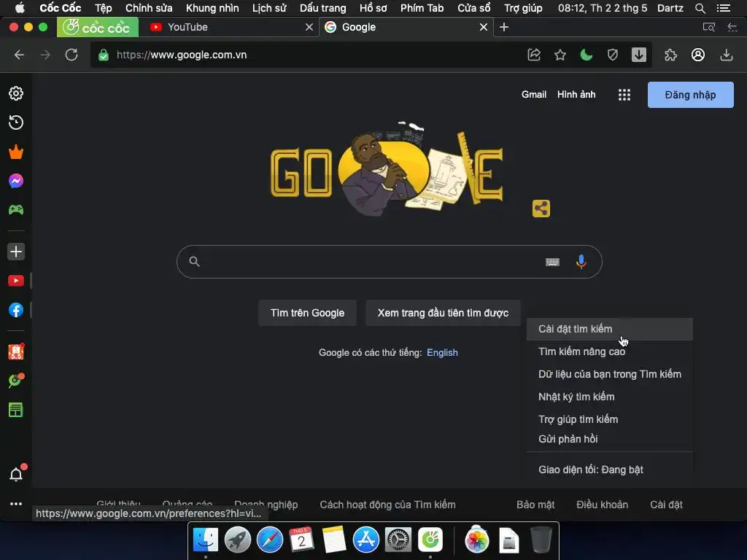747x560 pixels.
Task: Open the Chỉnh sửa menu
Action: coord(149,8)
